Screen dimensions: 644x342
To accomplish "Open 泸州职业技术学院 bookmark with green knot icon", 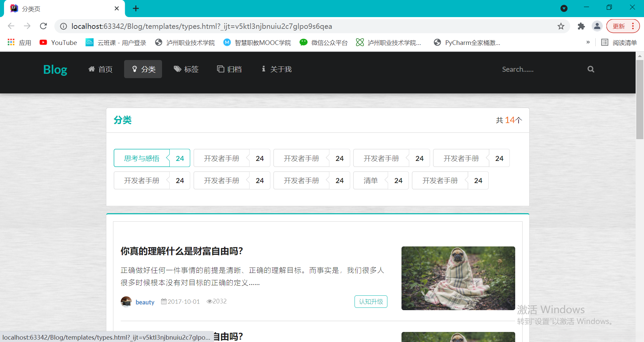I will click(x=388, y=43).
